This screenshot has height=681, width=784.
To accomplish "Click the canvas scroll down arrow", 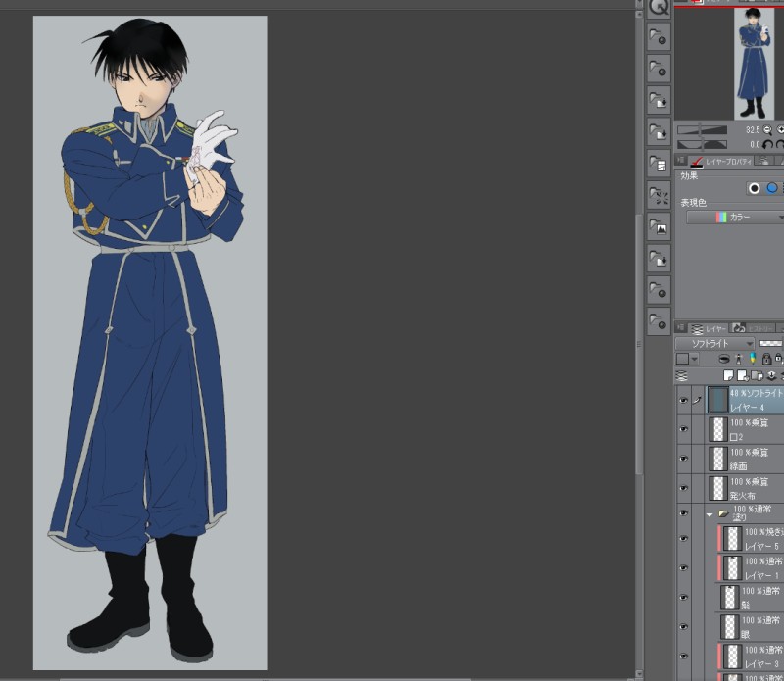I will click(x=639, y=674).
